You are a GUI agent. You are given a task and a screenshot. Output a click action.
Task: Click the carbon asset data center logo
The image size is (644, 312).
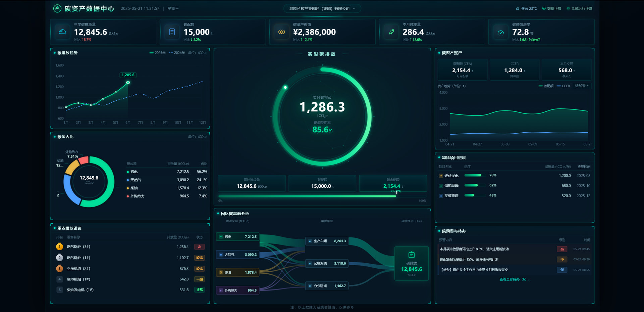[57, 8]
